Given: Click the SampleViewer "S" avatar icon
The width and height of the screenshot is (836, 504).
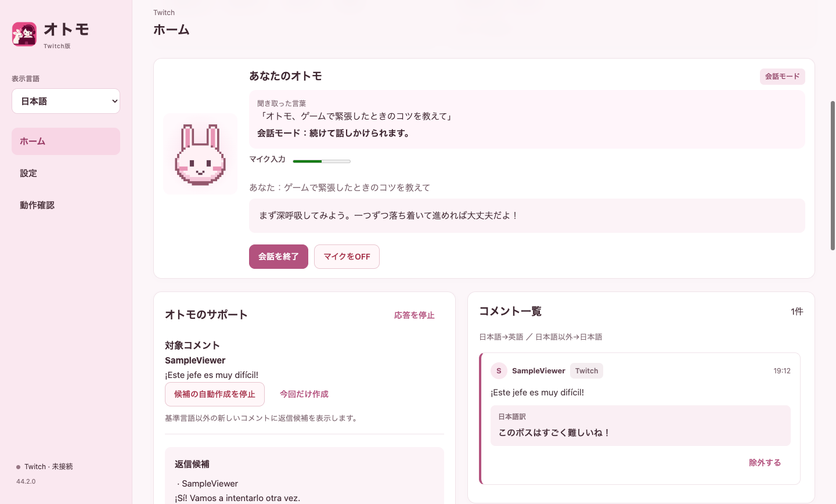Looking at the screenshot, I should (x=499, y=371).
